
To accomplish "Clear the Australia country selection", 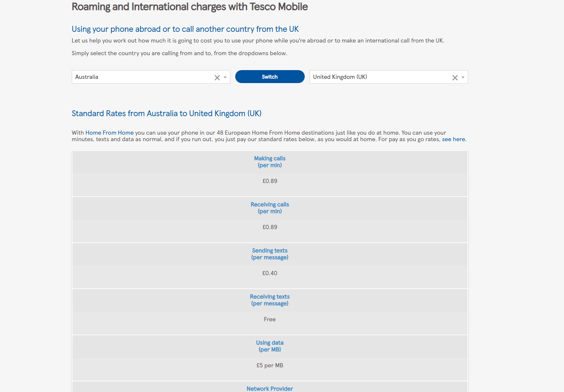I will pyautogui.click(x=217, y=78).
